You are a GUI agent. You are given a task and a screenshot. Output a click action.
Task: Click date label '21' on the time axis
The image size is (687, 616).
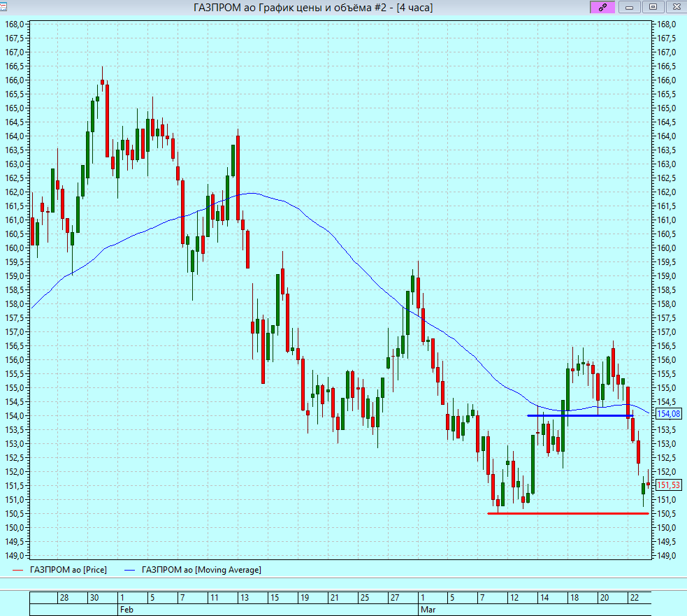pos(334,598)
